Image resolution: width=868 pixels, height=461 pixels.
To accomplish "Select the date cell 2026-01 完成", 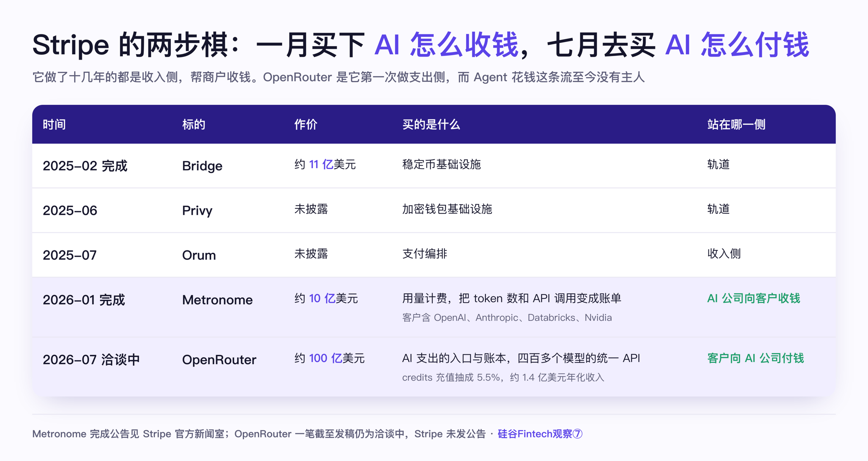I will click(84, 300).
